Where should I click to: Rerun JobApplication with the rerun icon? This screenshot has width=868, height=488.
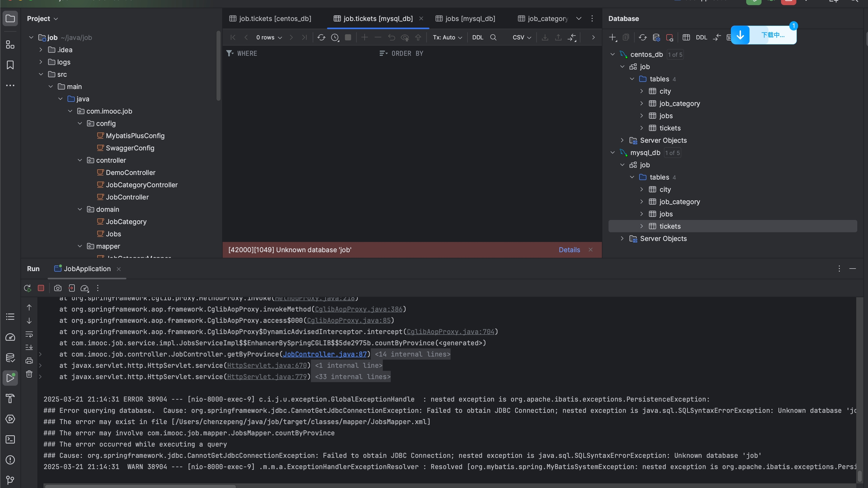(28, 288)
